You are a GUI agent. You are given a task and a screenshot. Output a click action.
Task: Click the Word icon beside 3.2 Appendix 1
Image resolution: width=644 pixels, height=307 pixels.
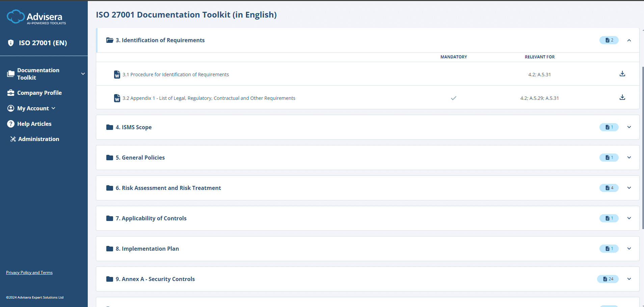pyautogui.click(x=117, y=98)
